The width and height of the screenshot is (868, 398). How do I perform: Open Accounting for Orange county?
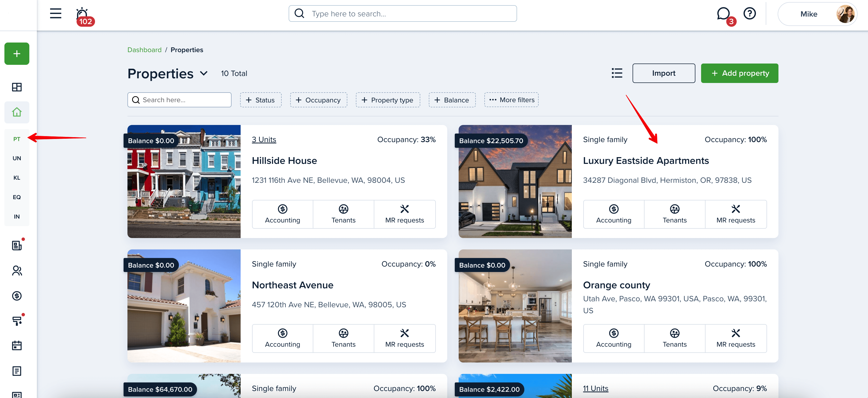coord(614,338)
